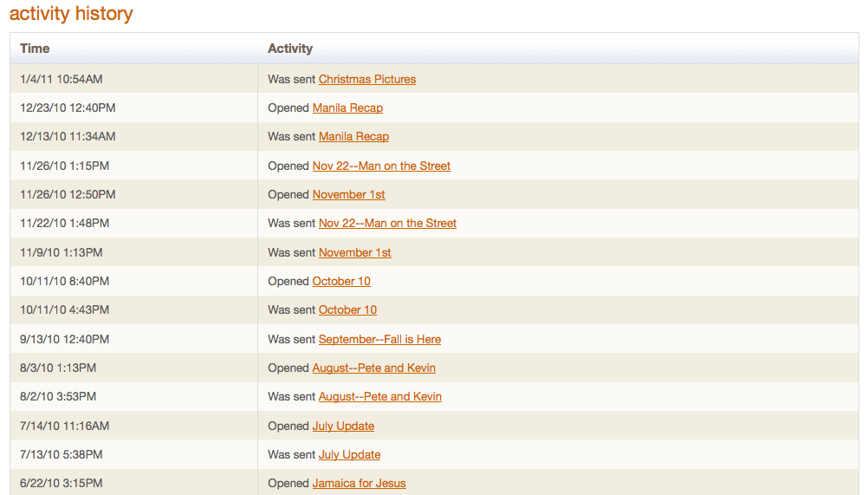Select the 10/11/10 4:43PM time cell

pos(133,310)
